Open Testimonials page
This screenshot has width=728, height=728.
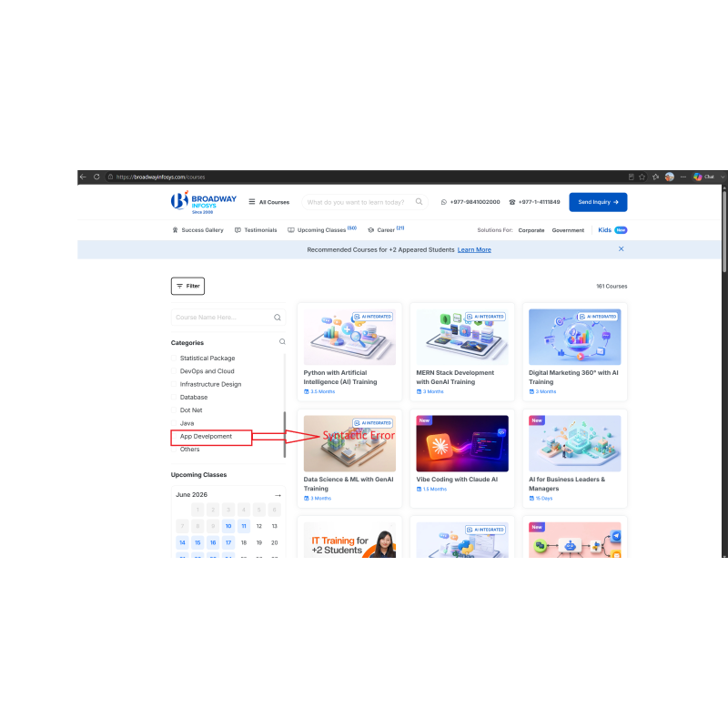click(x=260, y=230)
